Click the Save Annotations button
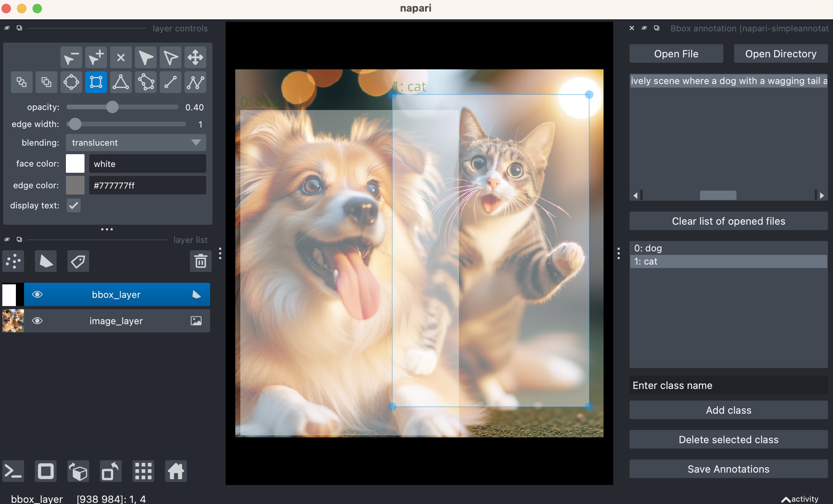 [728, 469]
